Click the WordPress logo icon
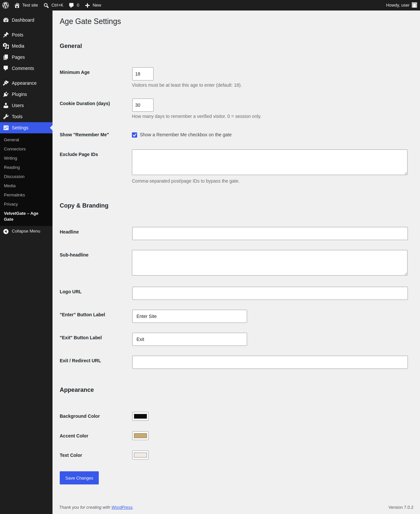Viewport: 420px width, 514px height. pos(6,5)
